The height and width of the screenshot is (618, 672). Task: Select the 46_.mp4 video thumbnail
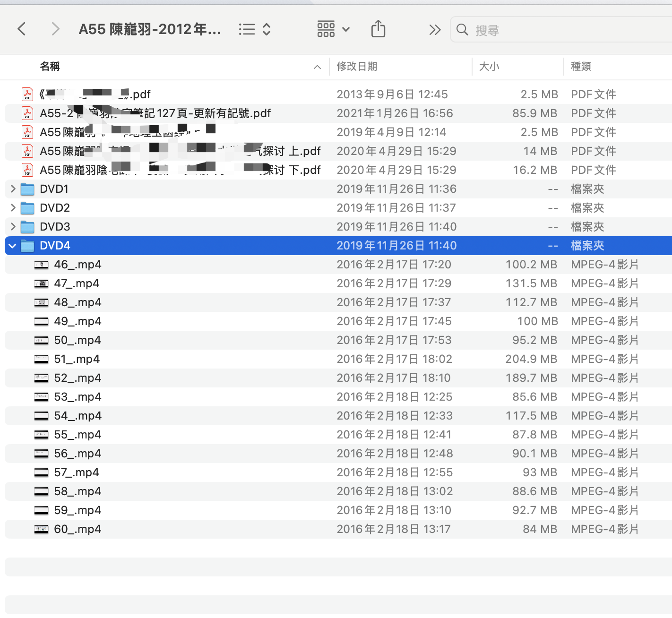tap(42, 265)
